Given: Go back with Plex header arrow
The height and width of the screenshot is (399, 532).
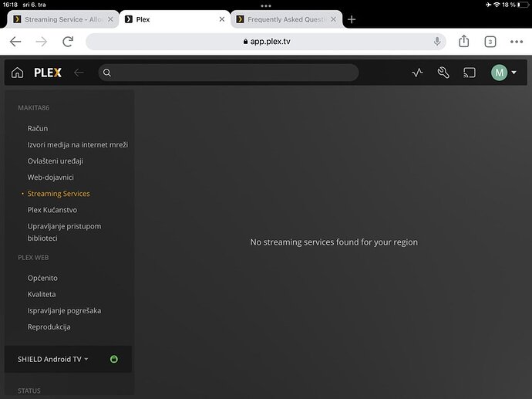Looking at the screenshot, I should pos(79,73).
